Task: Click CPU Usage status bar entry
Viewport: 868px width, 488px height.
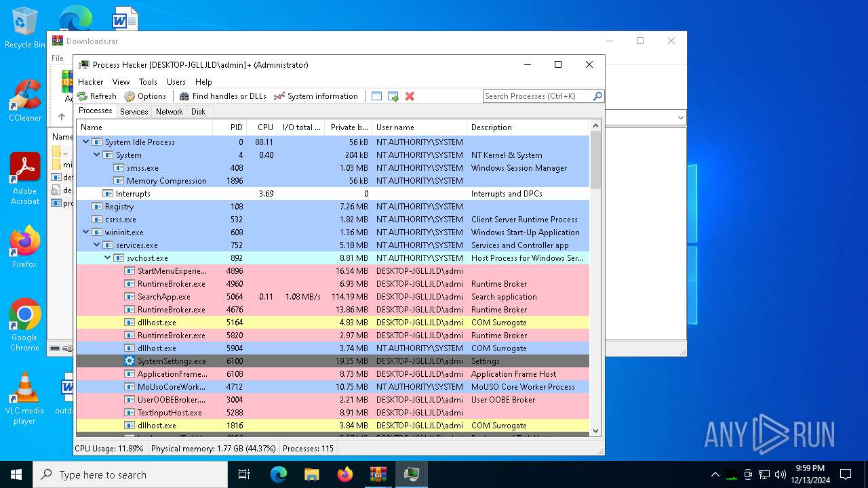Action: tap(109, 448)
